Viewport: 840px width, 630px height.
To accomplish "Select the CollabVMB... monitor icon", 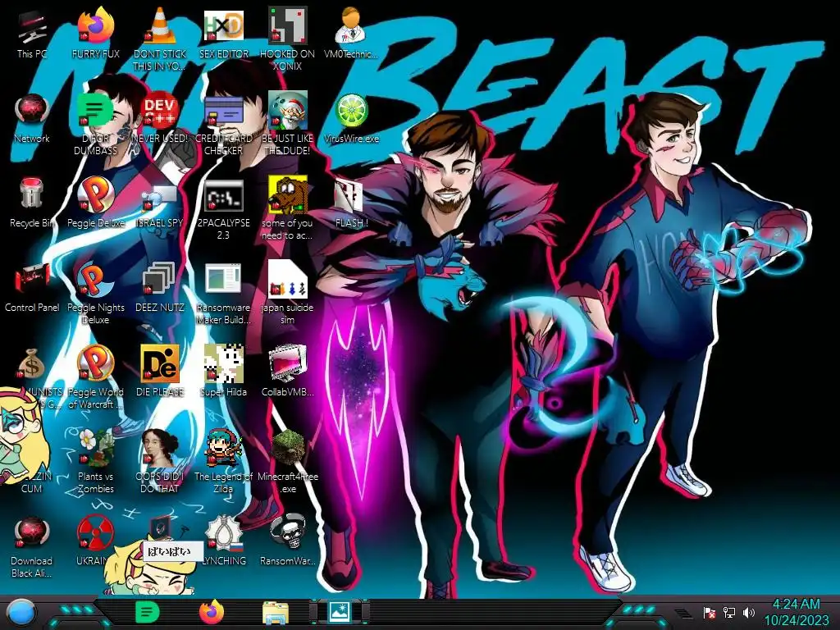I will point(288,372).
